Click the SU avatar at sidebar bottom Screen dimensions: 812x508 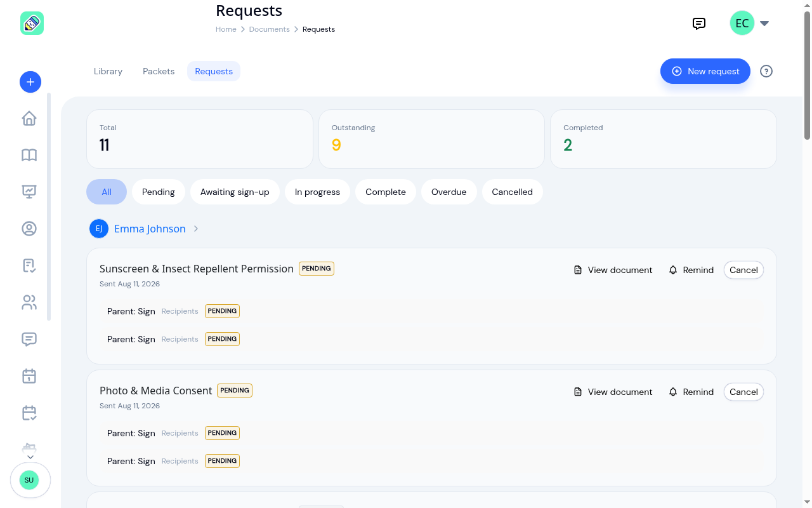(29, 480)
